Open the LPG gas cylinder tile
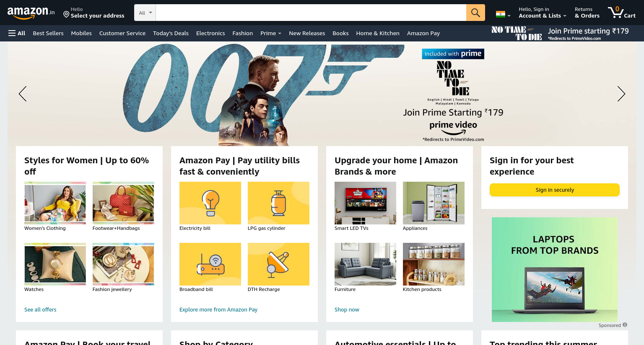Viewport: 644px width, 345px height. pyautogui.click(x=278, y=203)
